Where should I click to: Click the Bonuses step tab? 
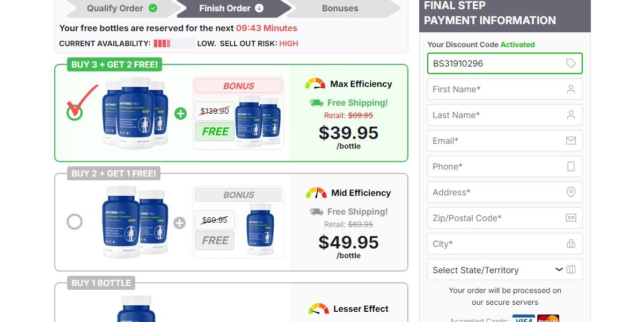pos(340,8)
